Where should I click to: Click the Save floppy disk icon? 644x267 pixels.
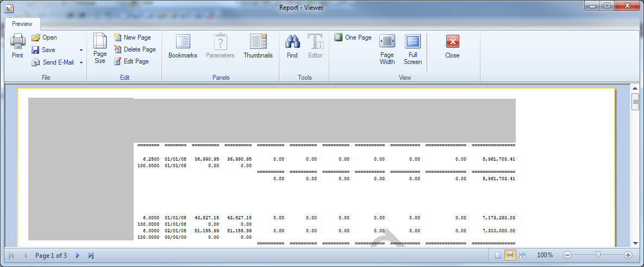pos(36,49)
